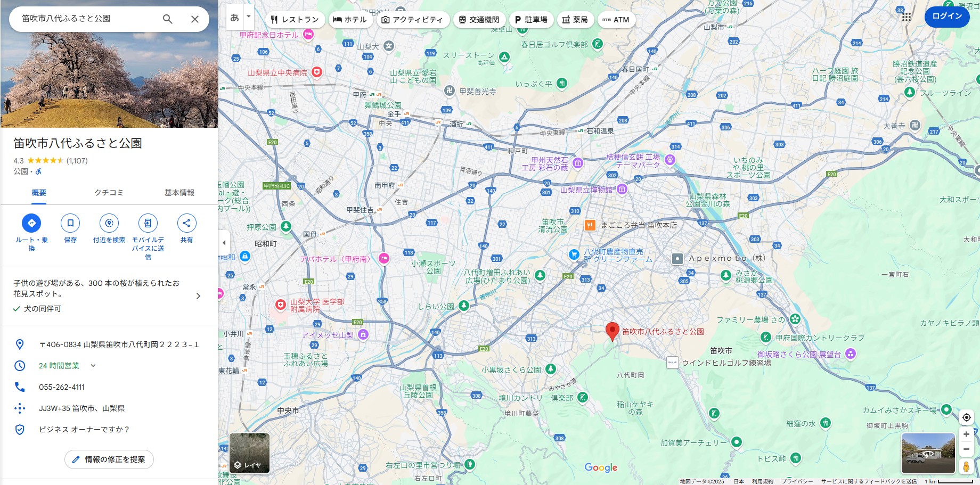This screenshot has width=980, height=485.
Task: Switch to the 基本情報 tab
Action: click(179, 193)
